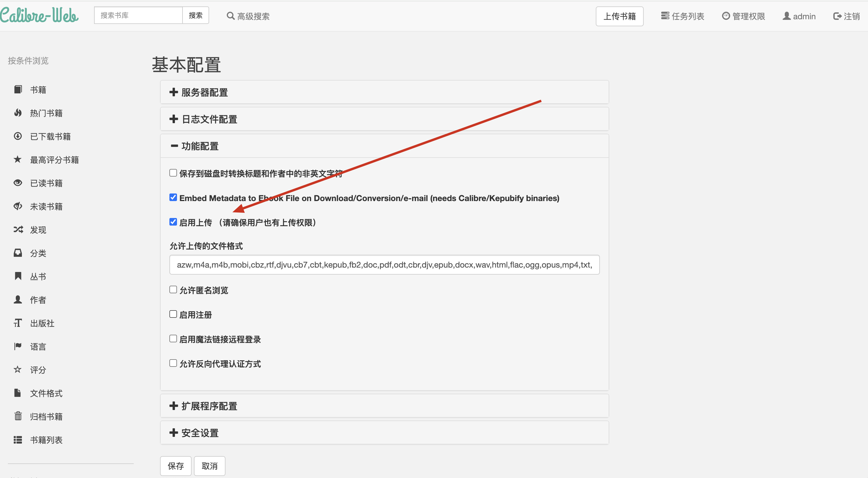Click the 保存 button
This screenshot has width=868, height=478.
pyautogui.click(x=176, y=466)
